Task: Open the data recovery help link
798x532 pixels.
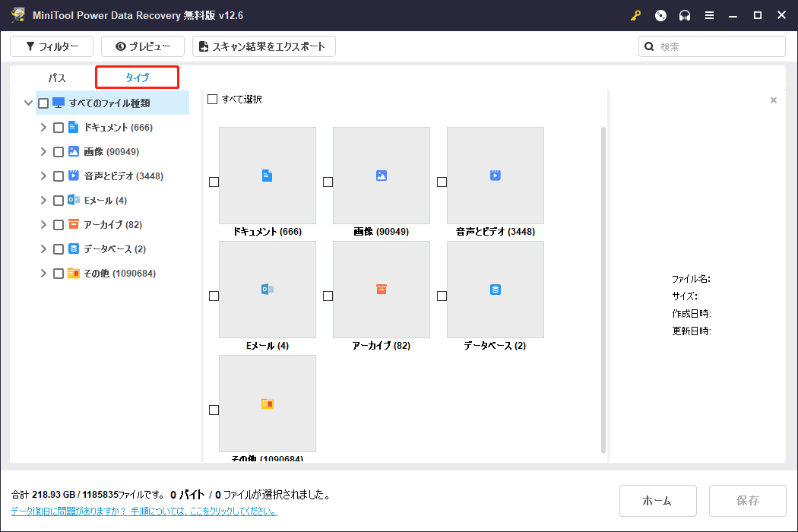Action: pos(144,511)
